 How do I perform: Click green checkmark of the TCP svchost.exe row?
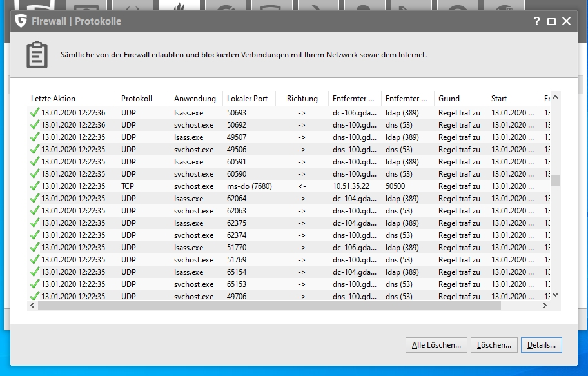(35, 186)
